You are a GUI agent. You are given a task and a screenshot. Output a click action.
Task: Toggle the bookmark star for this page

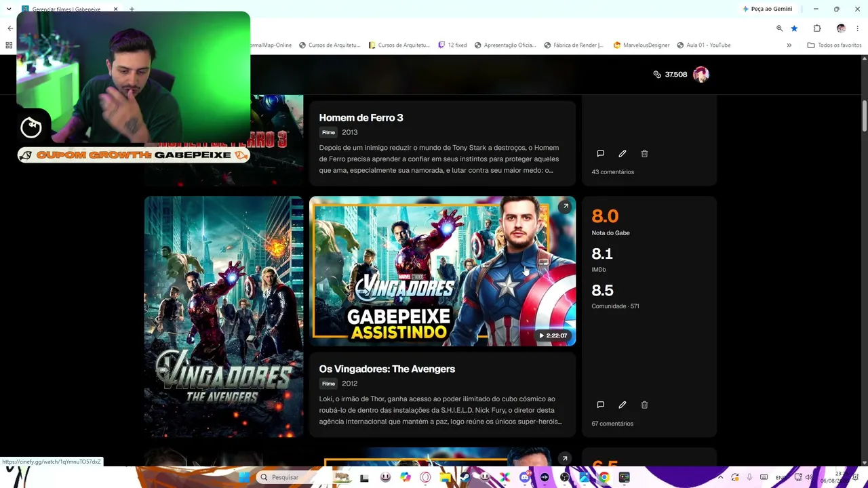[794, 28]
